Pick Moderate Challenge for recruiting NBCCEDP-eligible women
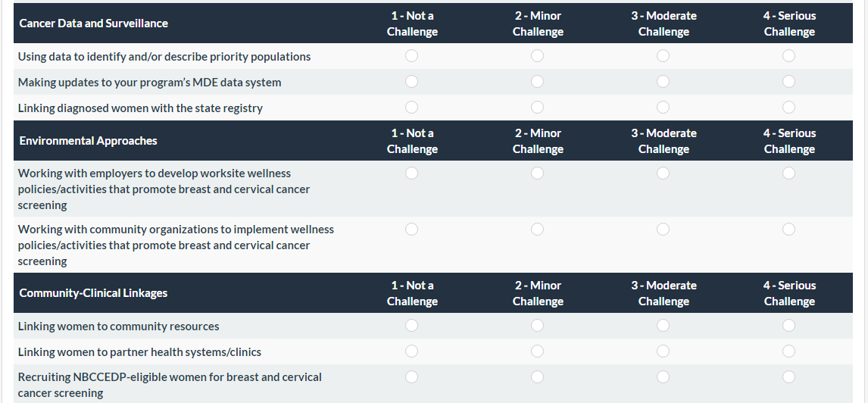This screenshot has height=403, width=868. 663,377
